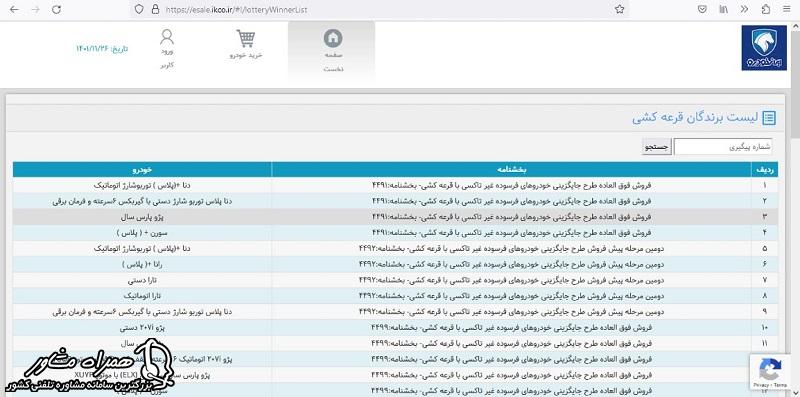
Task: Click the user login ورود کاربر icon
Action: pos(167,49)
